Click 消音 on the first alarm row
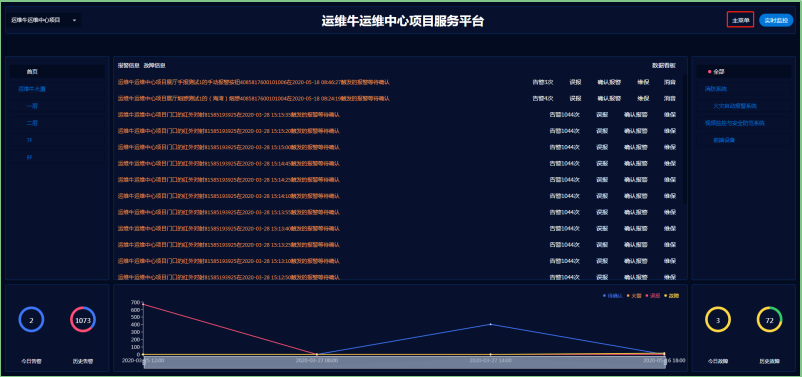The height and width of the screenshot is (377, 802). (670, 82)
